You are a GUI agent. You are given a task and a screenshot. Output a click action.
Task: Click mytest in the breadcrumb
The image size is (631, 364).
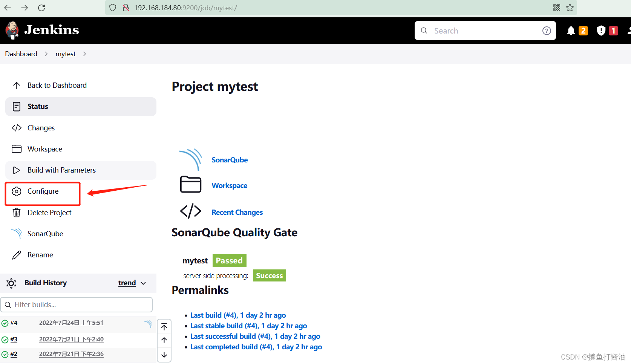[66, 54]
